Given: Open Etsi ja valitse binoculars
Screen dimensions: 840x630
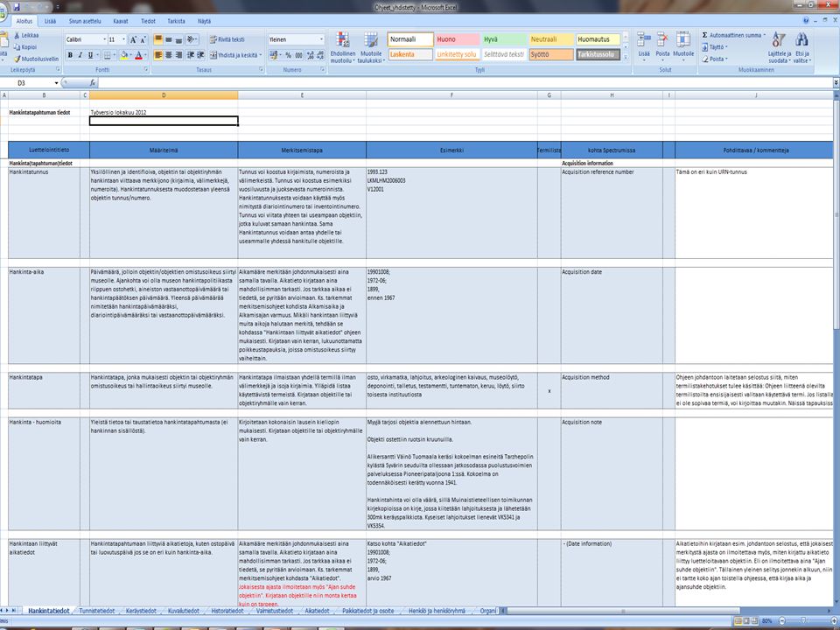Looking at the screenshot, I should [x=802, y=47].
